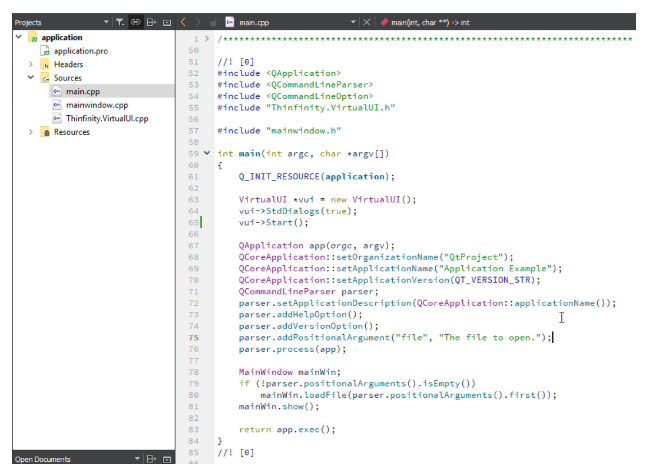
Task: Select main.cpp in the project tree
Action: pos(83,91)
